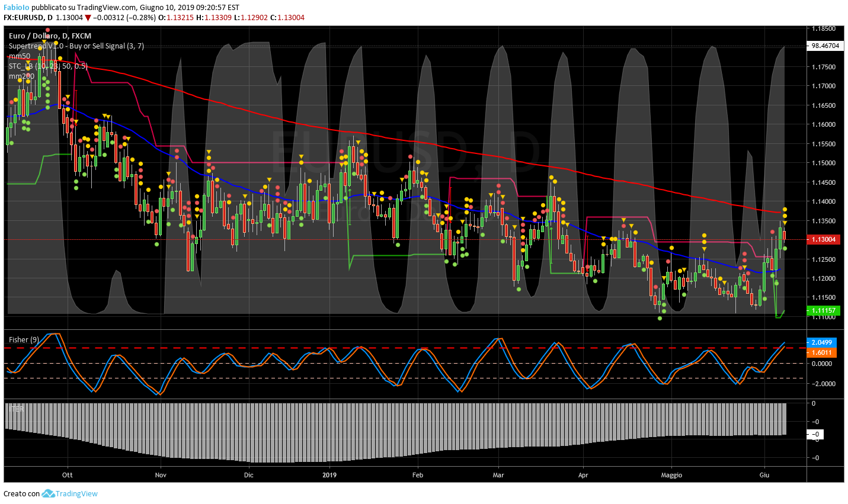Click the Maggio month label on the time axis

pos(671,475)
